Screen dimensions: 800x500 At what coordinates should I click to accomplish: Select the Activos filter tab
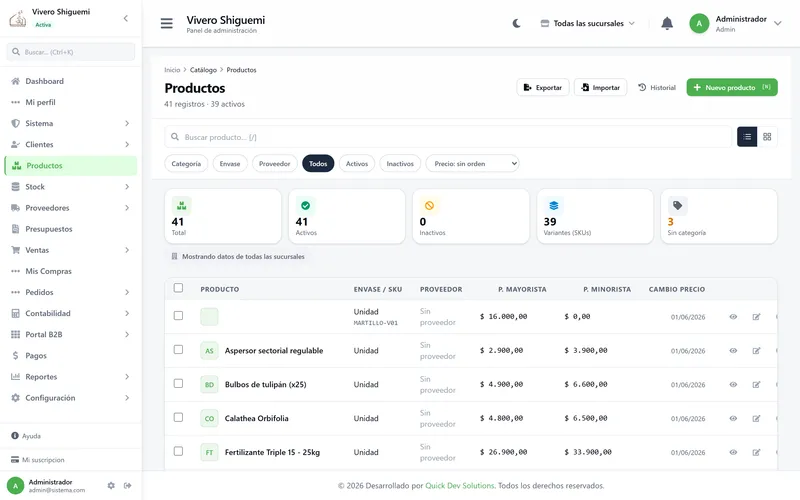point(357,164)
